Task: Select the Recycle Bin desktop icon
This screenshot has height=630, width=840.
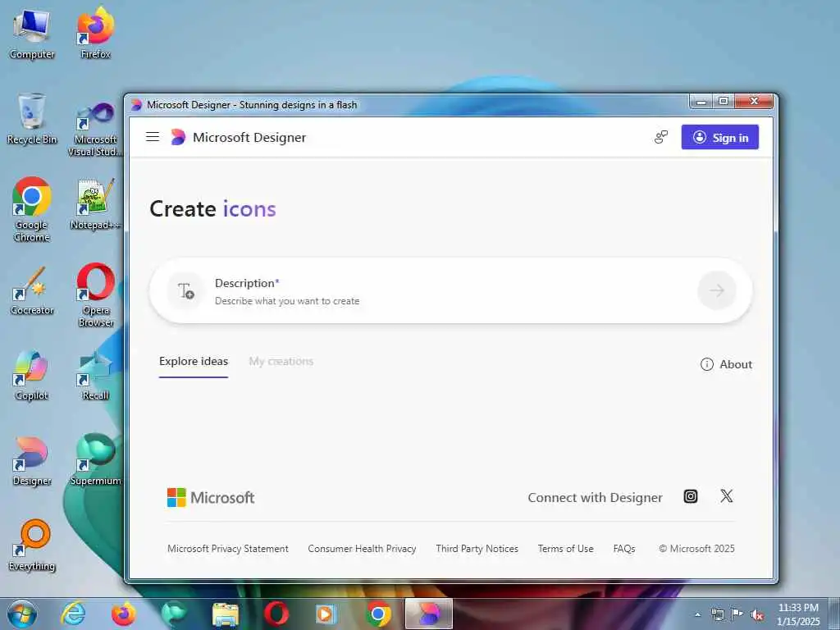Action: pyautogui.click(x=32, y=119)
